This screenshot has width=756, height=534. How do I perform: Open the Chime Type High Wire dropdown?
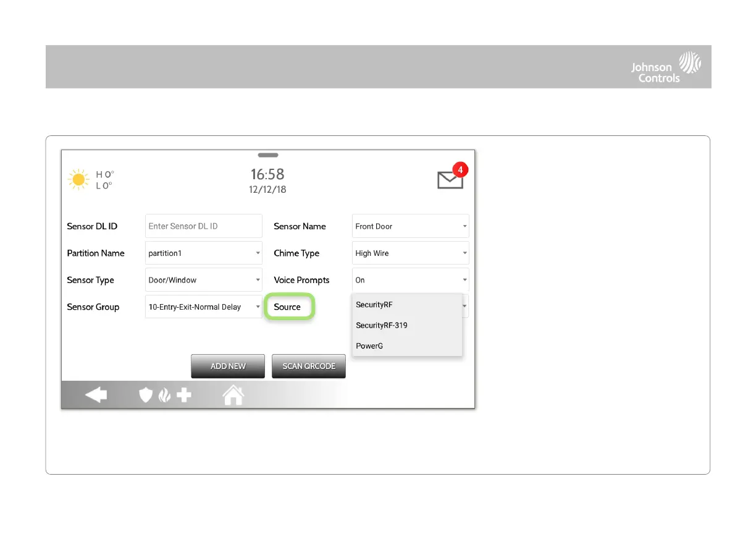411,253
